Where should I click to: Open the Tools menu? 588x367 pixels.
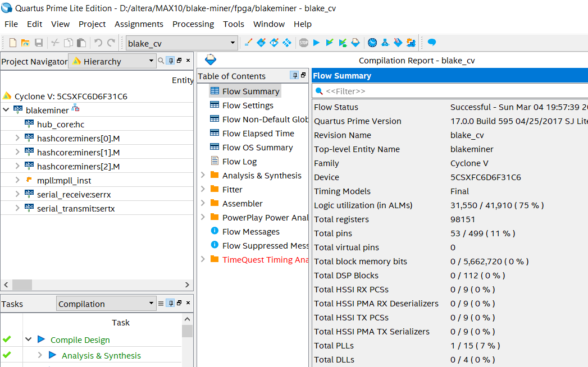[x=234, y=24]
